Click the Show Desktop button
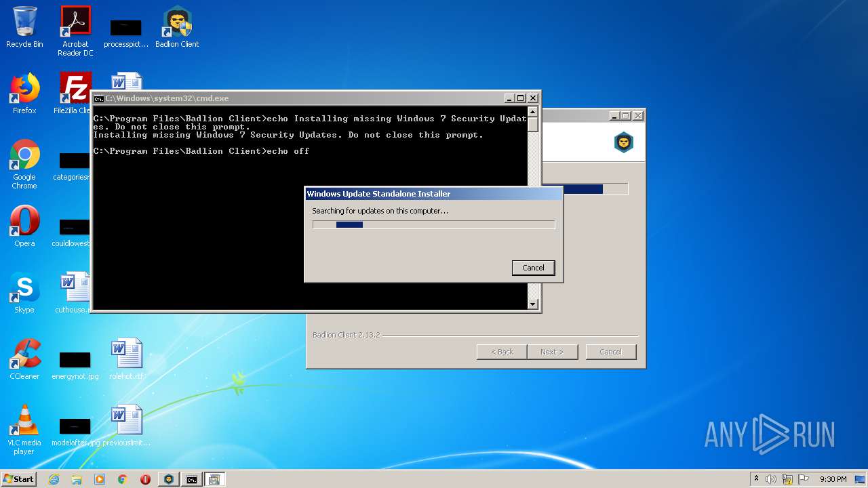The image size is (868, 488). pos(860,479)
